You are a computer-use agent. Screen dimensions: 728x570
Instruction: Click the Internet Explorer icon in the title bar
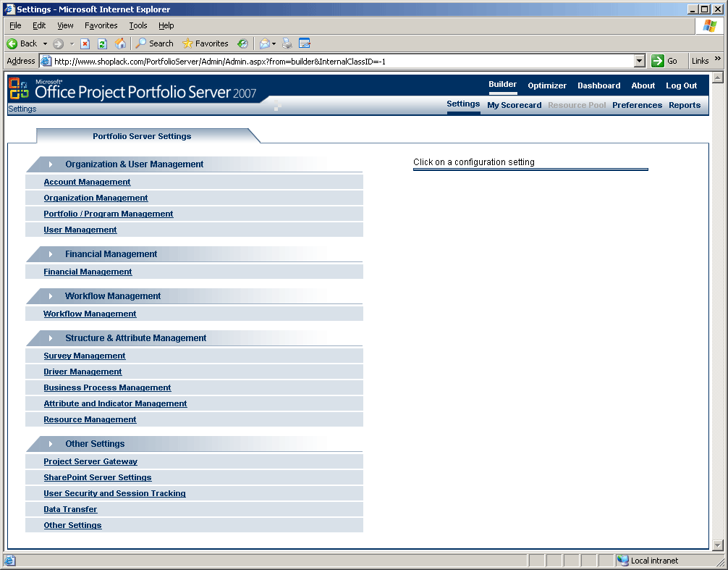[9, 9]
